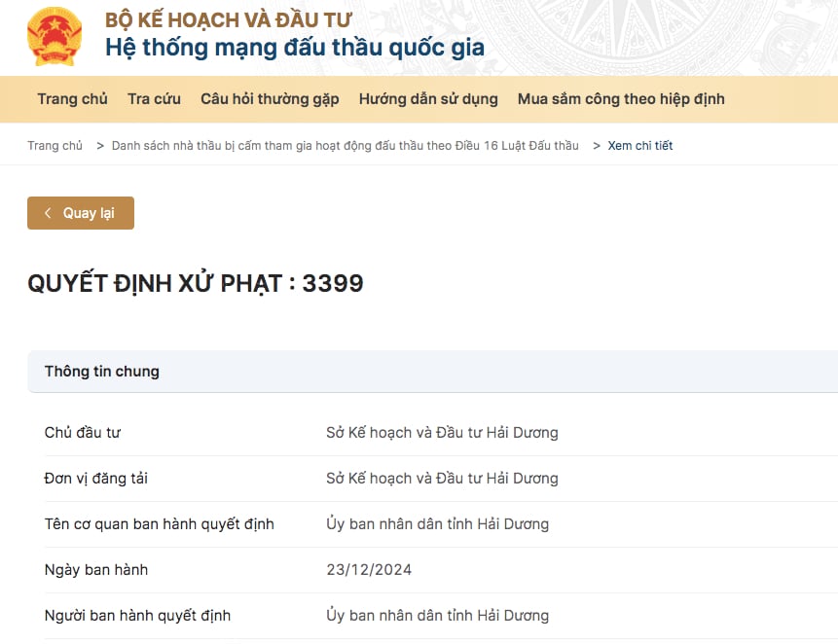Click the national emblem logo icon
Screen dimensions: 838x644
point(55,35)
